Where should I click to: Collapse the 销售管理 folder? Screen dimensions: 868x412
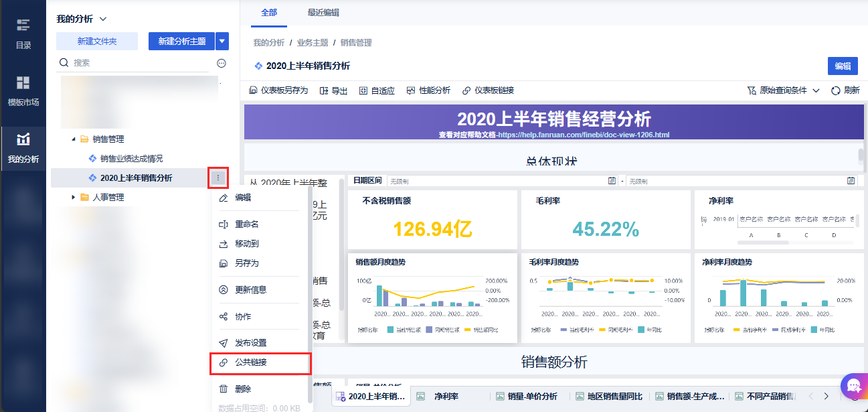[74, 139]
